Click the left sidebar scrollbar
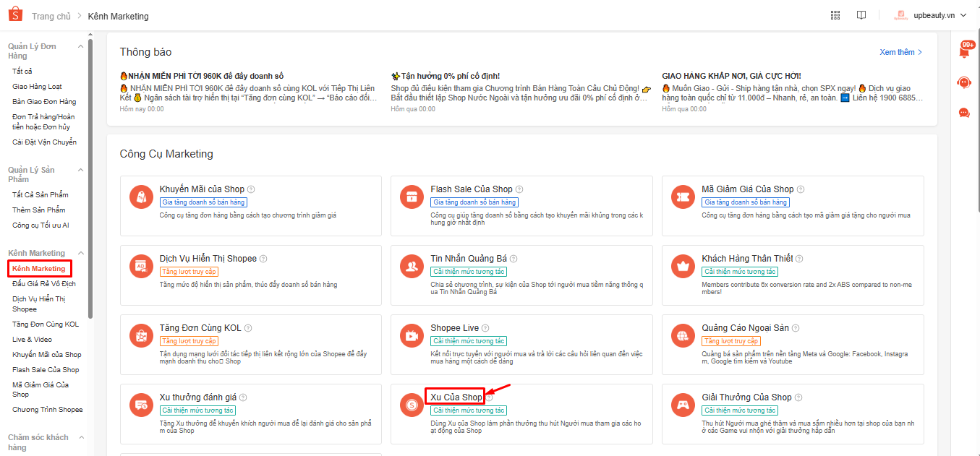Screen dimensions: 980x456 click(90, 181)
